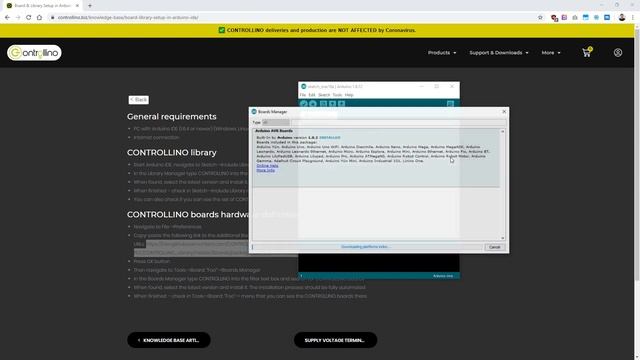640x360 pixels.
Task: Click the red extension icon in Chrome toolbar
Action: coord(554,18)
